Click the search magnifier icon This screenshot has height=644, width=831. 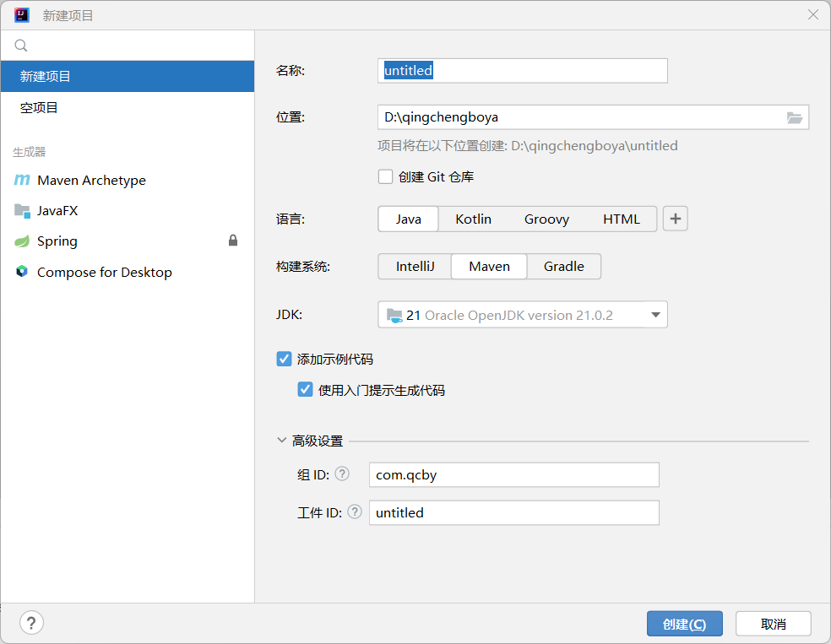tap(20, 46)
